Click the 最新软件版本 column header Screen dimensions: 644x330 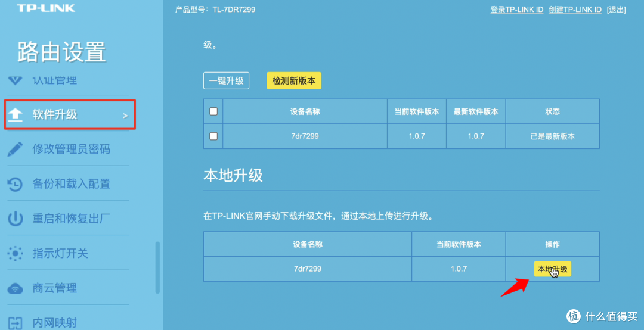click(x=476, y=111)
